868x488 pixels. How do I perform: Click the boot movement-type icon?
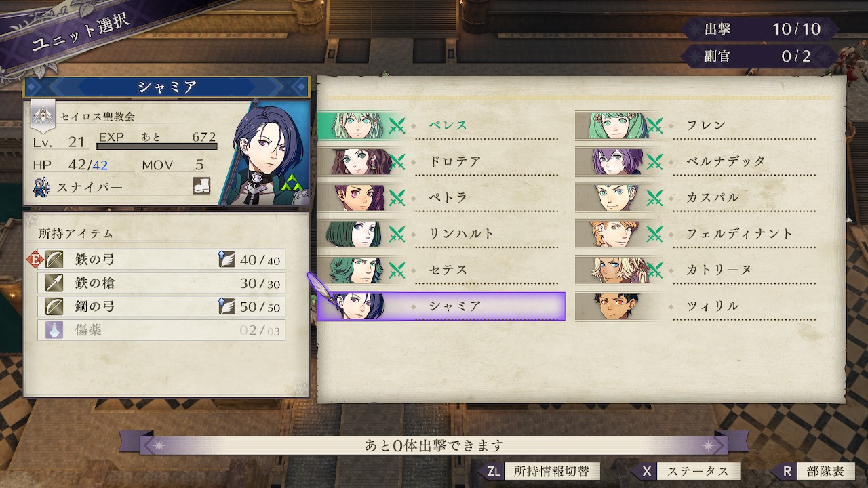[x=201, y=186]
